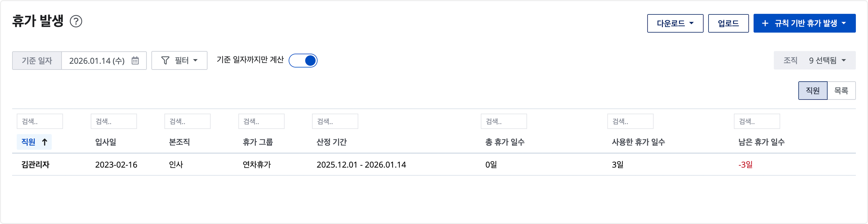Image resolution: width=868 pixels, height=224 pixels.
Task: Click the ascending sort arrow next to 직원
Action: pyautogui.click(x=44, y=142)
